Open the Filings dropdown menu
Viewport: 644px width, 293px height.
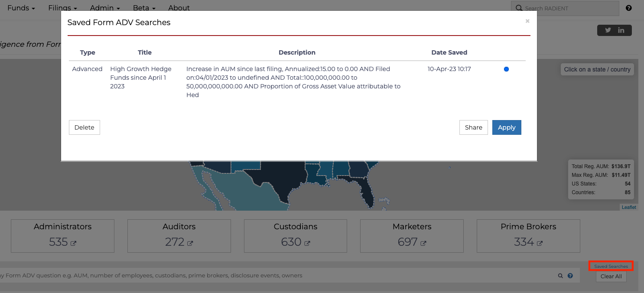coord(62,8)
